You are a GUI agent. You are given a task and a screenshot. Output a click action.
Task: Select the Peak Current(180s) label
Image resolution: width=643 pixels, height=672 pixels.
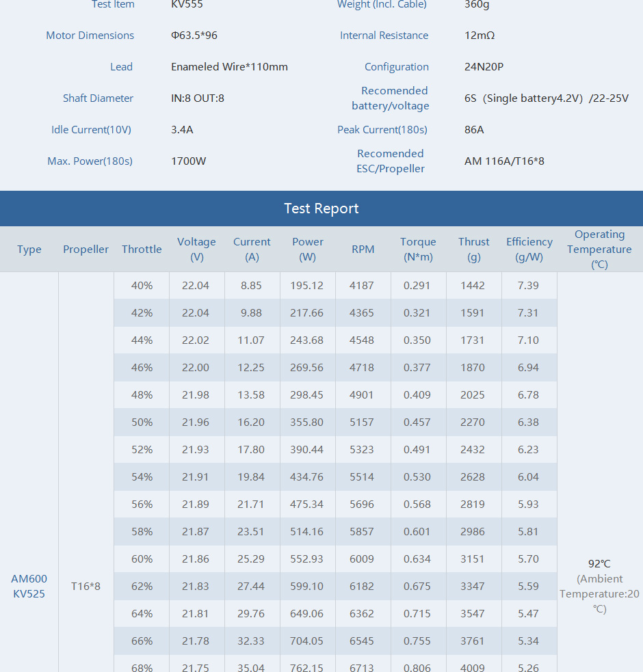click(x=382, y=129)
